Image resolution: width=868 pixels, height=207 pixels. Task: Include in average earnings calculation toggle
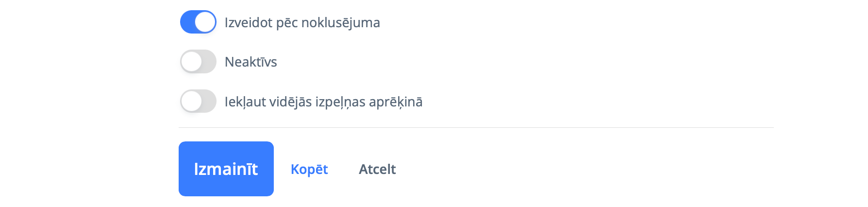pos(198,102)
